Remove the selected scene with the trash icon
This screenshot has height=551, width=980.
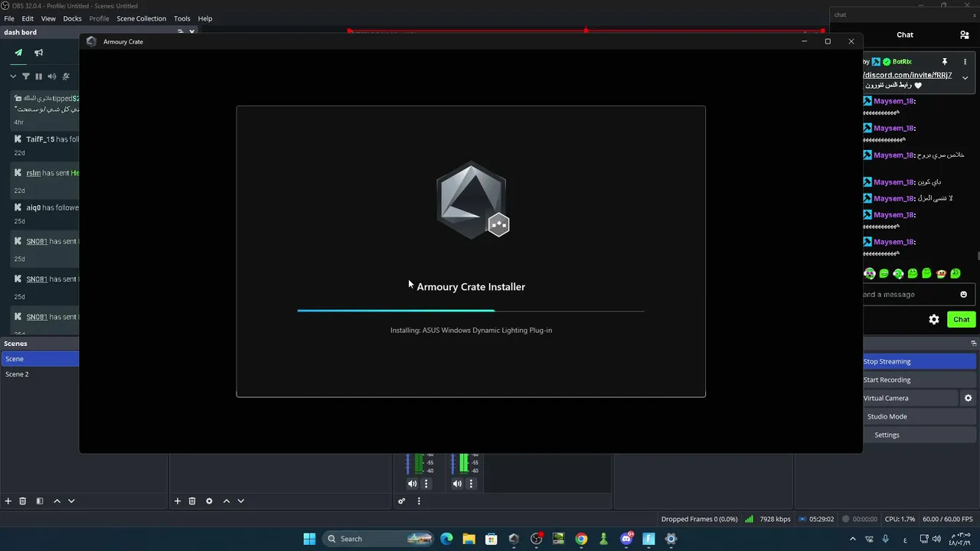coord(23,501)
